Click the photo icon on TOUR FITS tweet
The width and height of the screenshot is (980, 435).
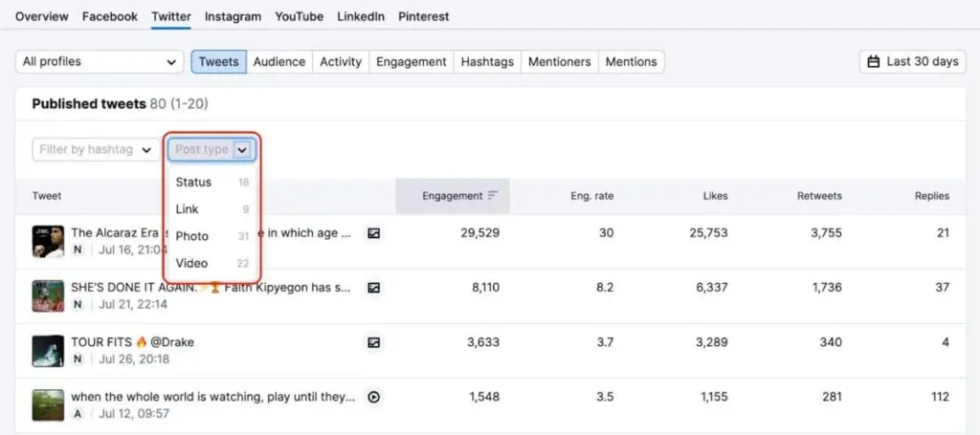374,342
